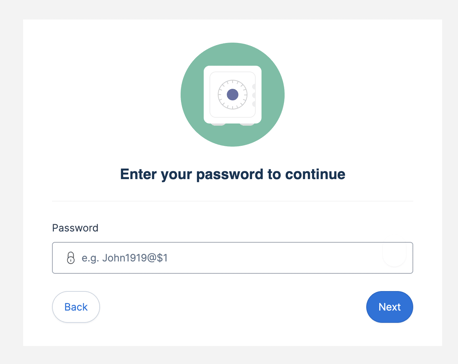Click the 'e.g. John1919@$1' placeholder text

125,258
